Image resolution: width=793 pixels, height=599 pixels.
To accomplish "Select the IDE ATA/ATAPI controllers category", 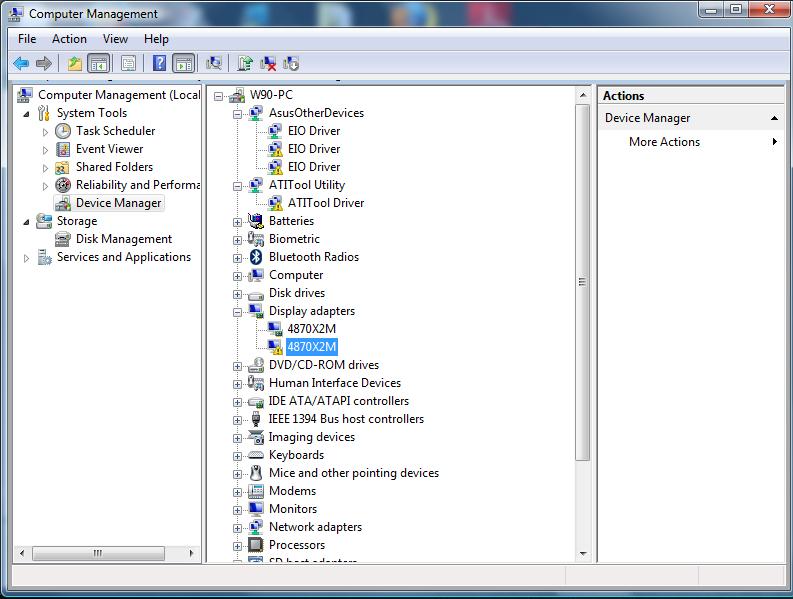I will coord(338,401).
